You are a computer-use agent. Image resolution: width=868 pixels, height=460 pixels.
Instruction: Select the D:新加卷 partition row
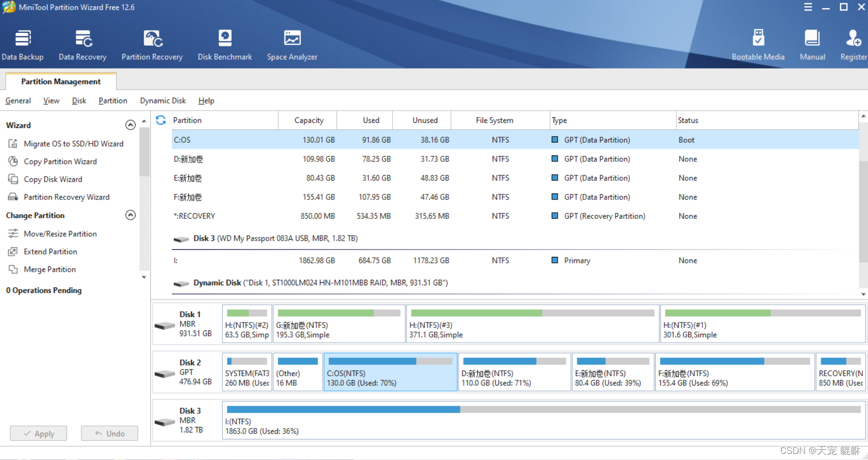click(x=515, y=159)
